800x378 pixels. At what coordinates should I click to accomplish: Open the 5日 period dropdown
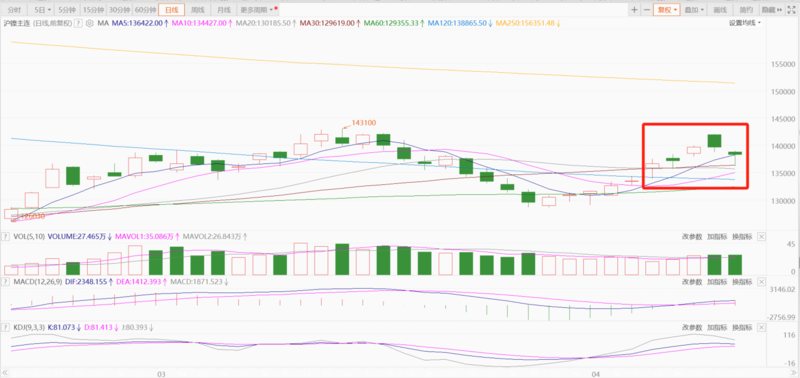point(42,10)
